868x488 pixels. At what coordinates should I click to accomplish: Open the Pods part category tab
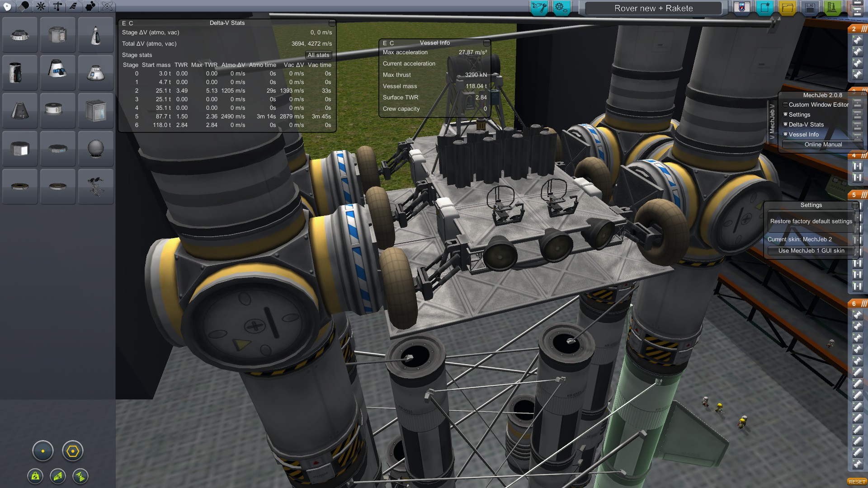8,6
